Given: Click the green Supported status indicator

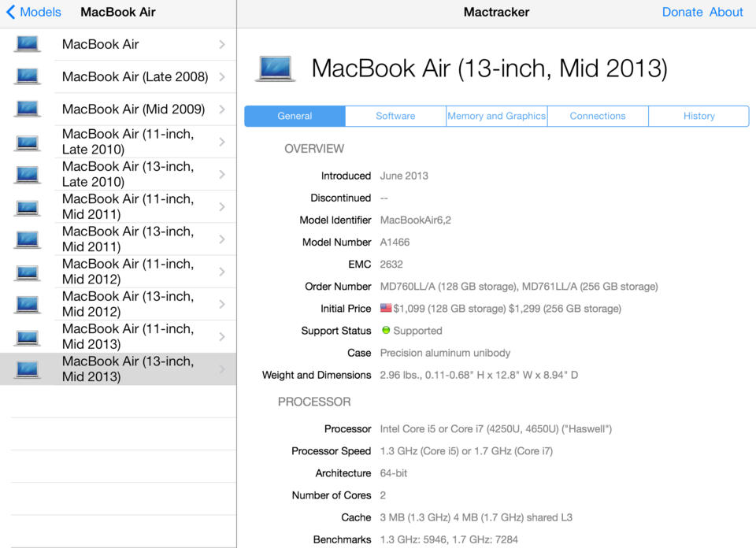Looking at the screenshot, I should (x=386, y=331).
